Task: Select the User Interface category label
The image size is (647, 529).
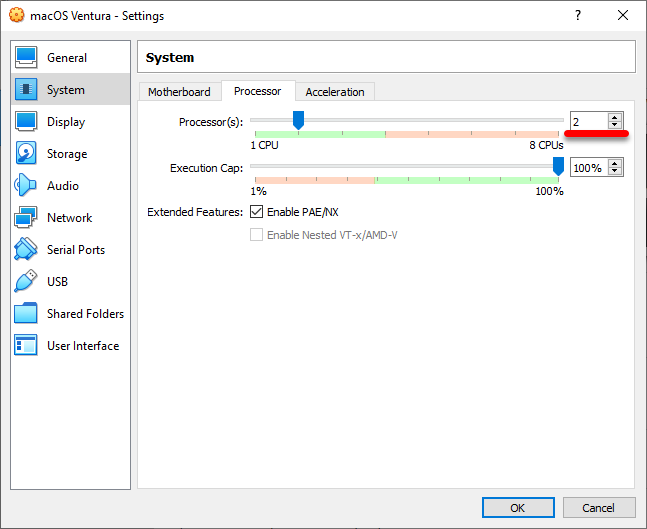Action: point(83,346)
